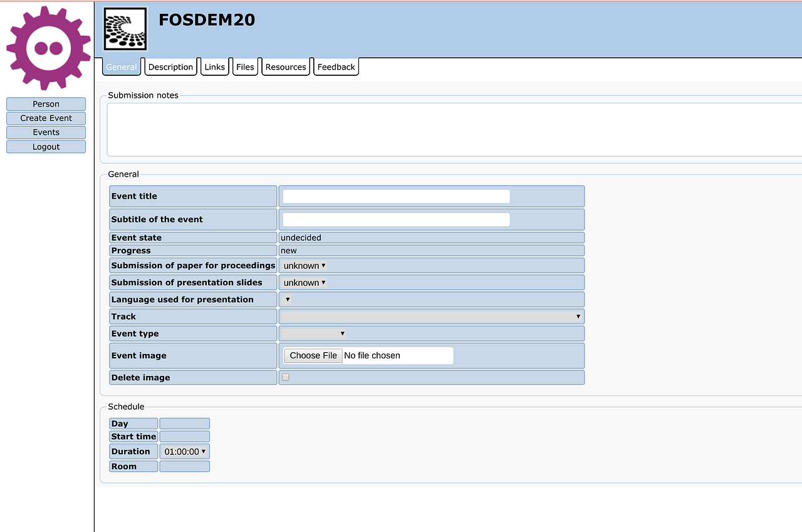
Task: Click the purple gear logo
Action: [48, 48]
